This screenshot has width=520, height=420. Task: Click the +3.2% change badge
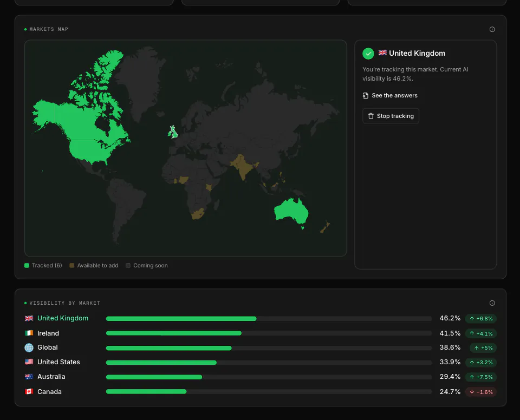click(481, 362)
